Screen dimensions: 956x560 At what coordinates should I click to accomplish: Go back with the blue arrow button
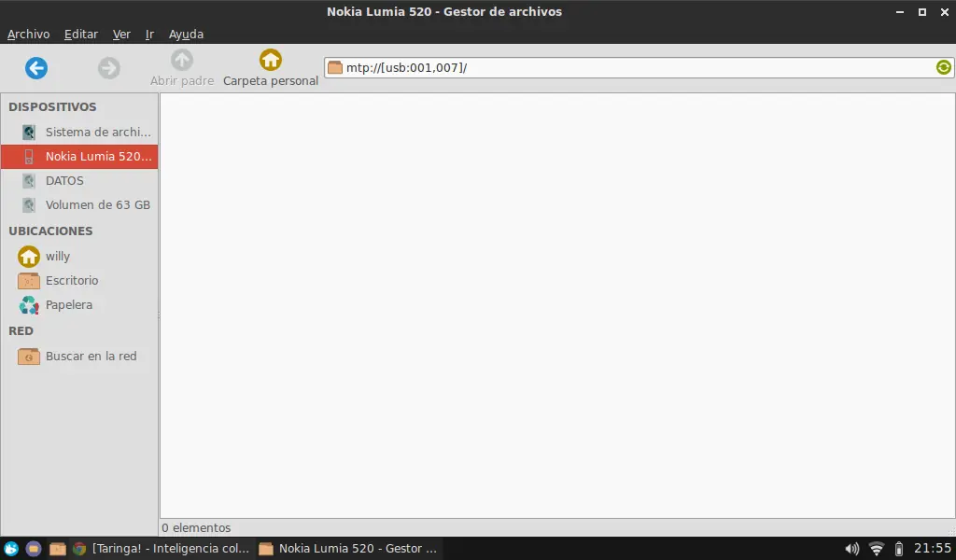pyautogui.click(x=36, y=67)
